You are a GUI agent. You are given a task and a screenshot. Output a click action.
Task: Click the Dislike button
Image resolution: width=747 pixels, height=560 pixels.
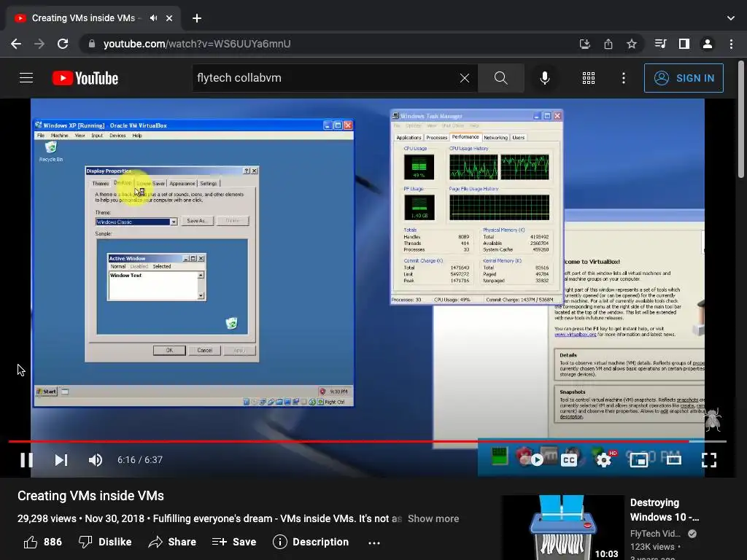105,542
